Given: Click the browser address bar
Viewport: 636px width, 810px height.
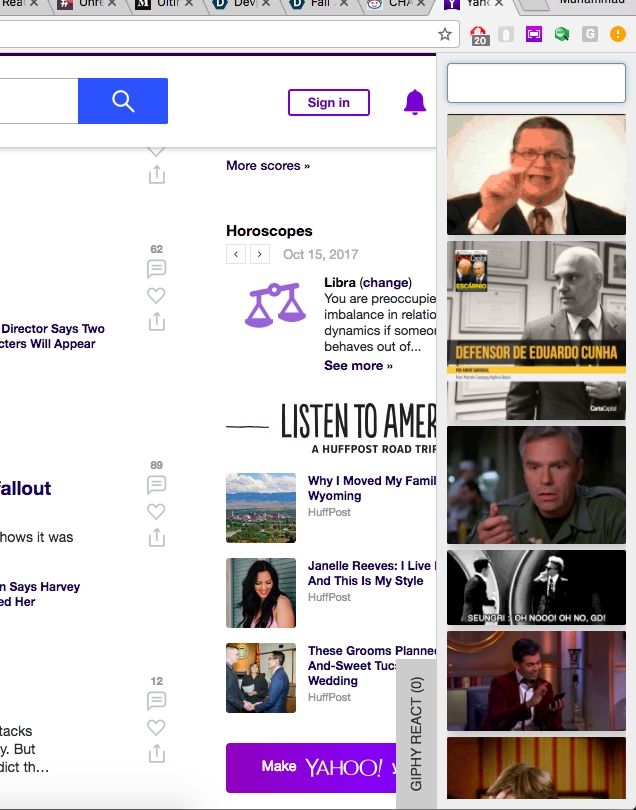Looking at the screenshot, I should tap(217, 35).
